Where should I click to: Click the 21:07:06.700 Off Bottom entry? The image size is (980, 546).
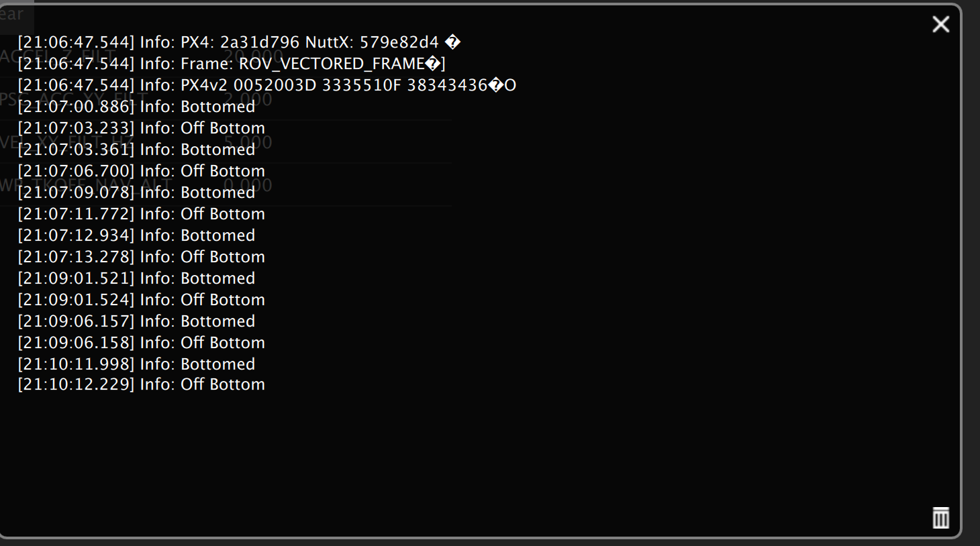pyautogui.click(x=142, y=171)
